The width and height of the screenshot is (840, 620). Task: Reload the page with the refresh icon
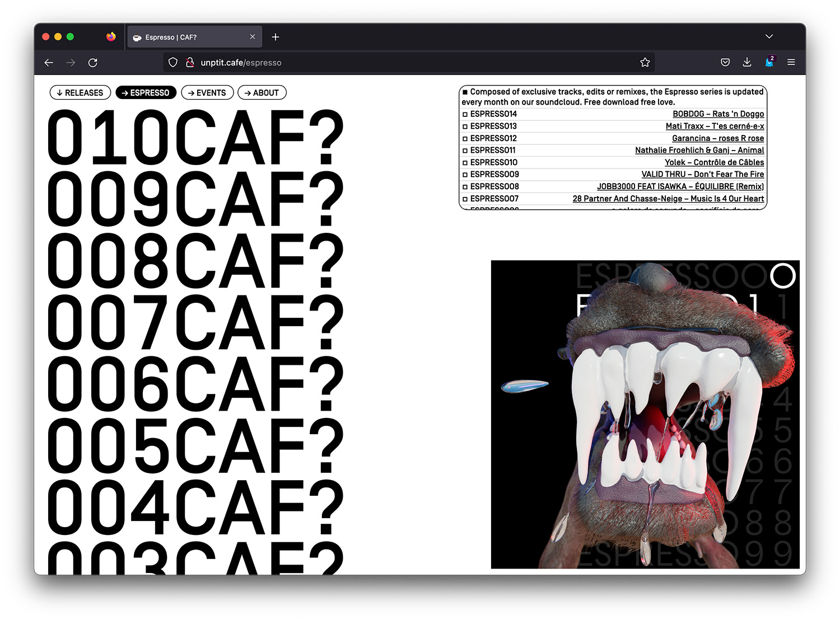(93, 63)
